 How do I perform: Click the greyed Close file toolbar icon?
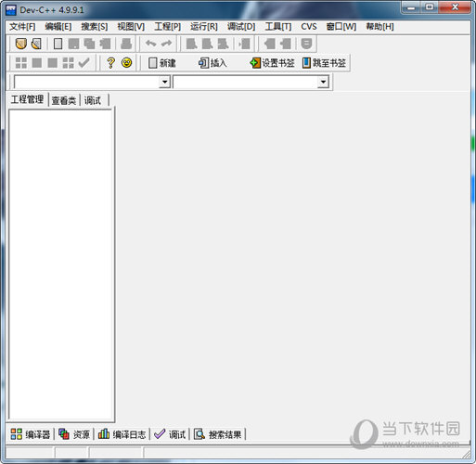[105, 44]
